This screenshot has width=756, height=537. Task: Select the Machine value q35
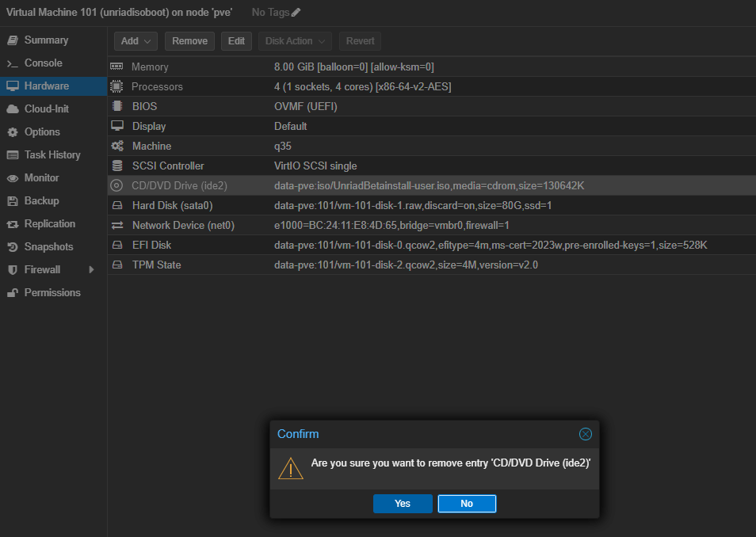(x=283, y=146)
